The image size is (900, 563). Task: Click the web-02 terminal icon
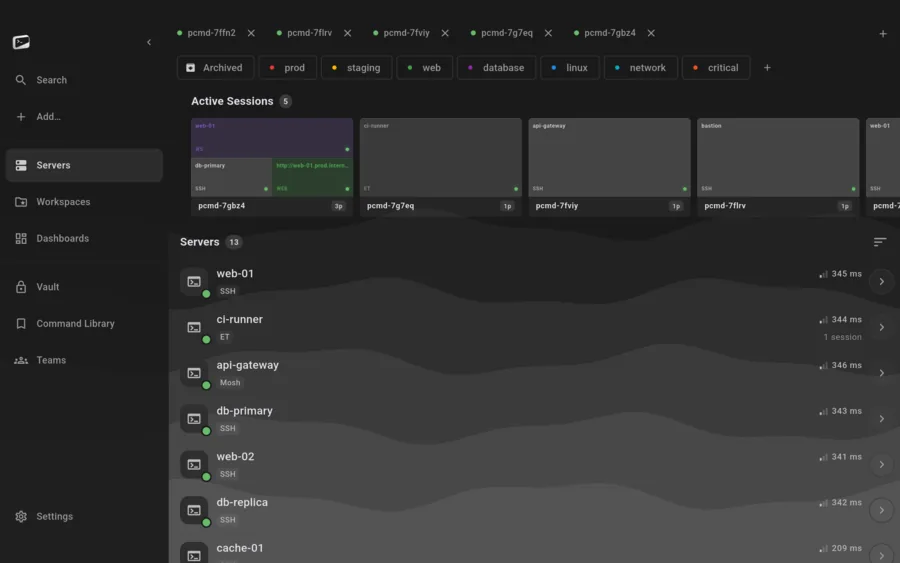click(194, 465)
